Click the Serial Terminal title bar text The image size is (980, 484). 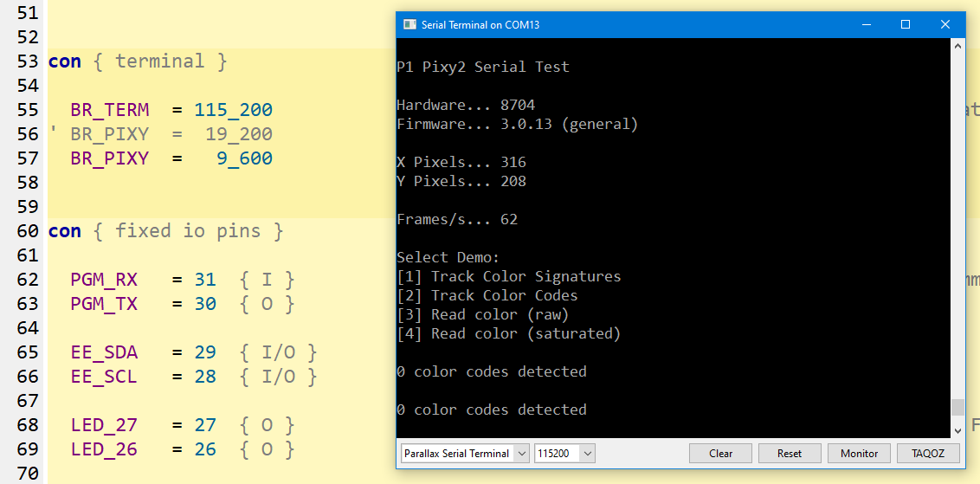pos(480,25)
